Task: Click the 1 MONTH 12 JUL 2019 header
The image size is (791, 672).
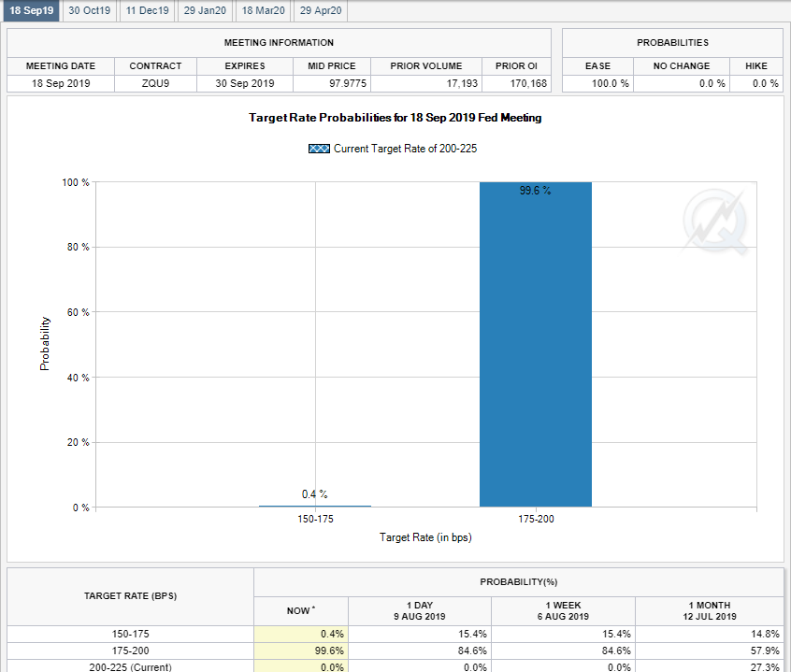Action: click(708, 610)
